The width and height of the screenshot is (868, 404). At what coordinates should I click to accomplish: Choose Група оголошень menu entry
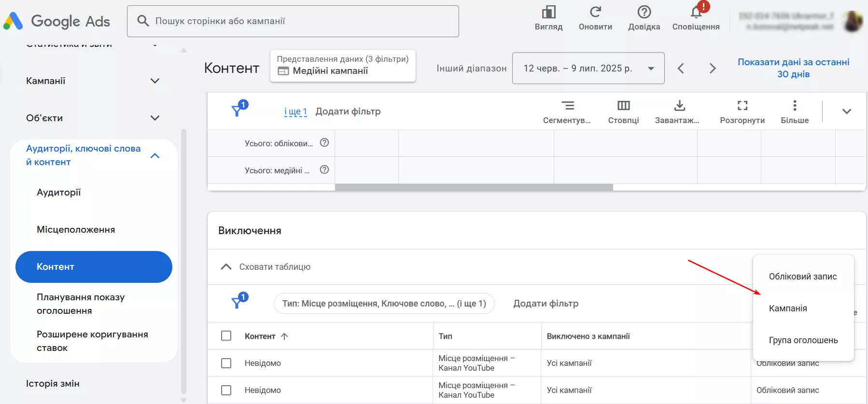803,340
